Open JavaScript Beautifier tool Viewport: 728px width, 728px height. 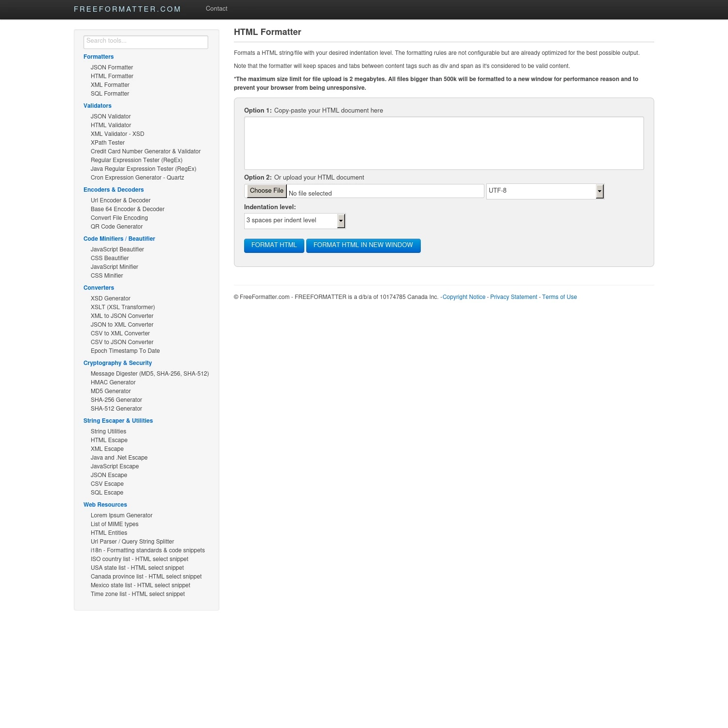(117, 249)
